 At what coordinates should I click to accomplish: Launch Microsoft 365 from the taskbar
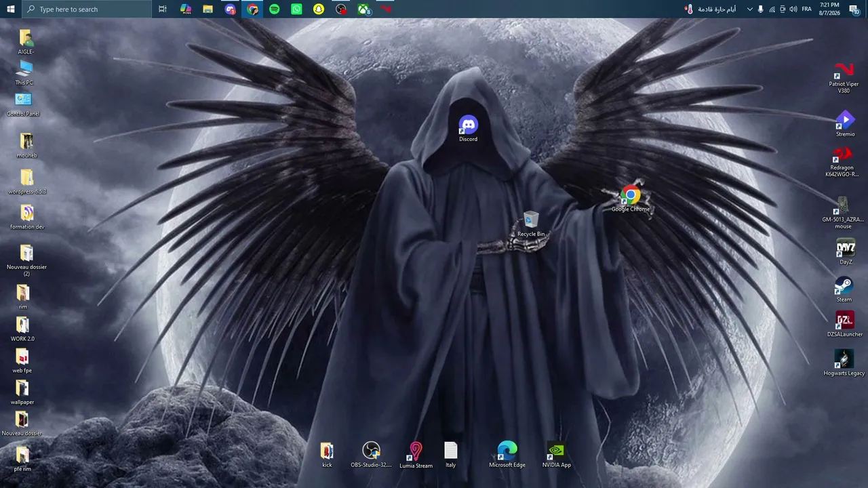[186, 9]
